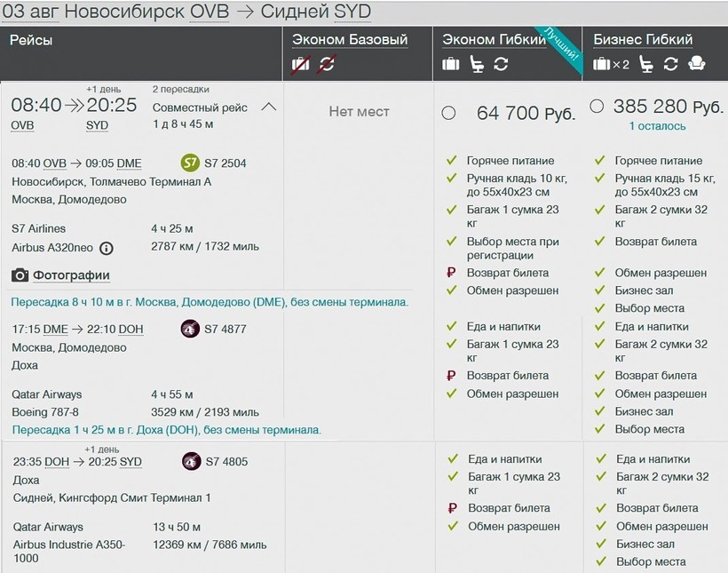The image size is (728, 573).
Task: Open the Фотографии link
Action: (71, 275)
